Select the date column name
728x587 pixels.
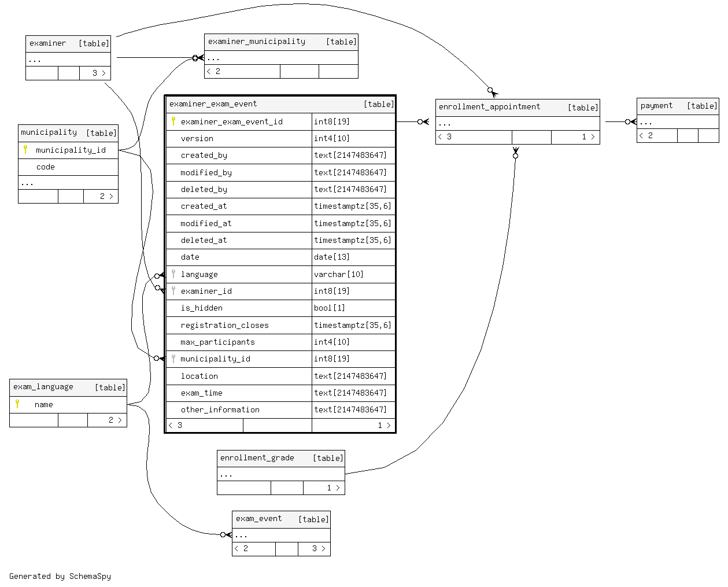click(x=190, y=257)
